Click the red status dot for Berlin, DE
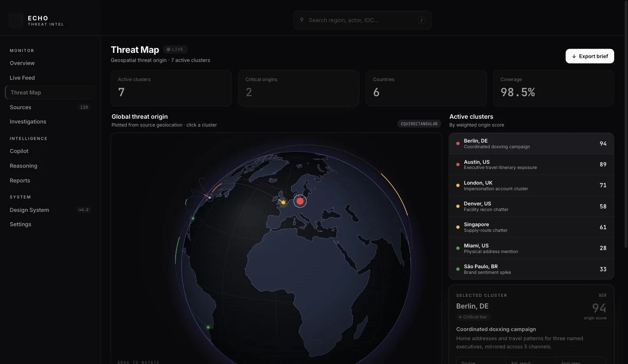The height and width of the screenshot is (364, 628). (x=458, y=143)
